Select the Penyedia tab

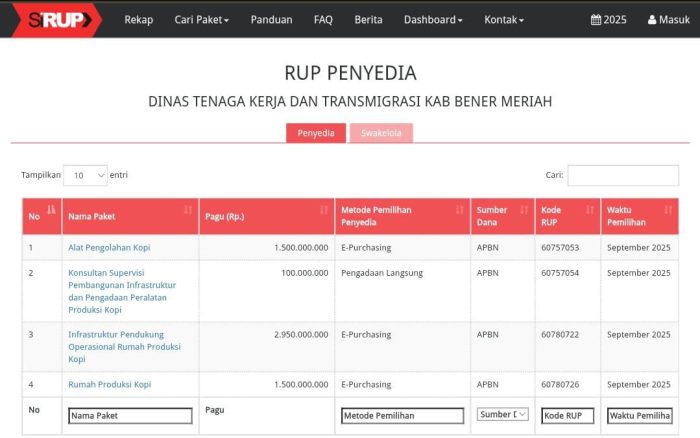(x=316, y=133)
